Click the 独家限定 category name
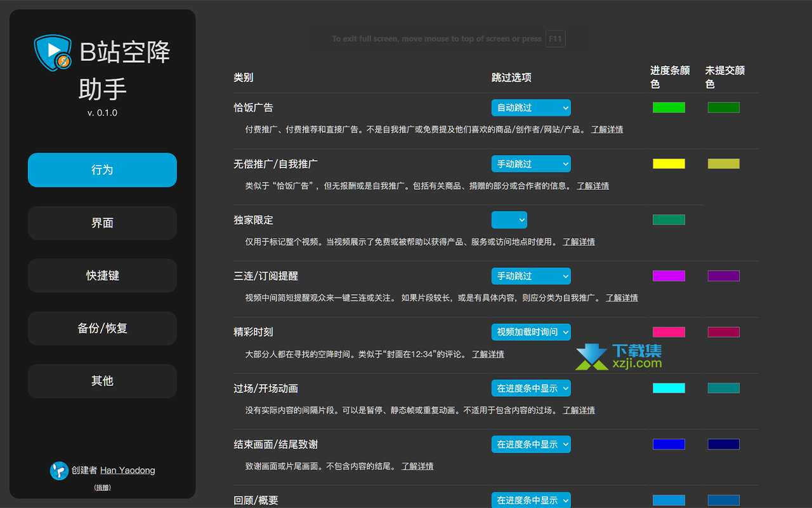This screenshot has height=508, width=812. tap(253, 220)
